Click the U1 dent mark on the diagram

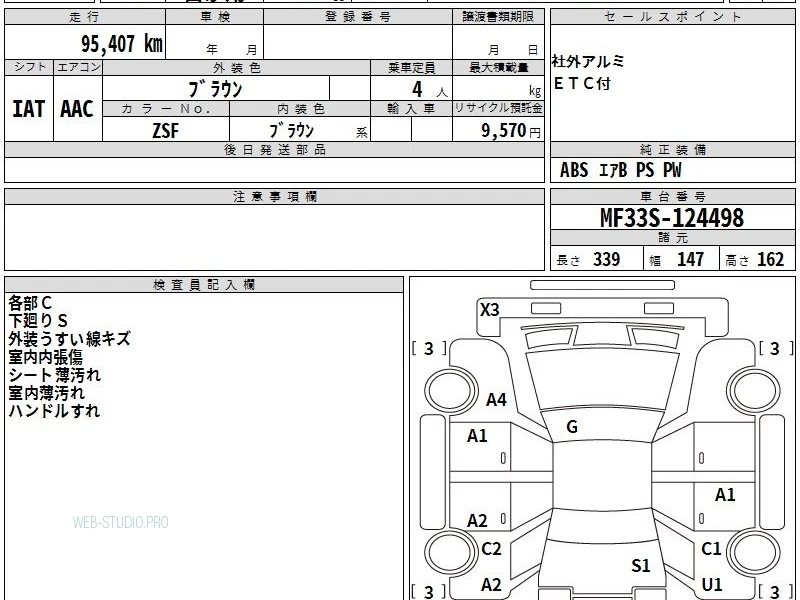[x=712, y=585]
